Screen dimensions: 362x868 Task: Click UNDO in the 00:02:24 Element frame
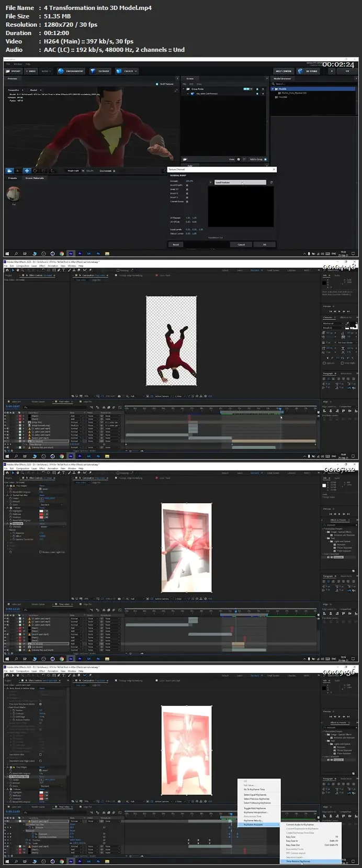coord(31,71)
